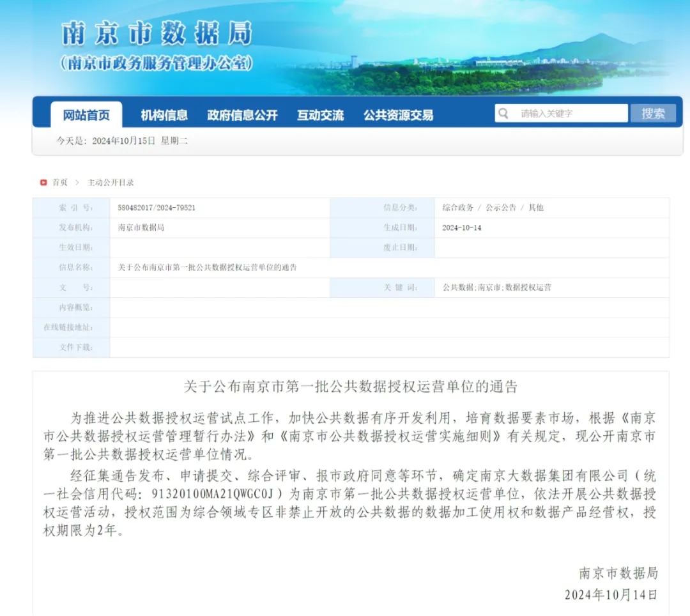Switch to the 机构信息 menu

[x=164, y=115]
